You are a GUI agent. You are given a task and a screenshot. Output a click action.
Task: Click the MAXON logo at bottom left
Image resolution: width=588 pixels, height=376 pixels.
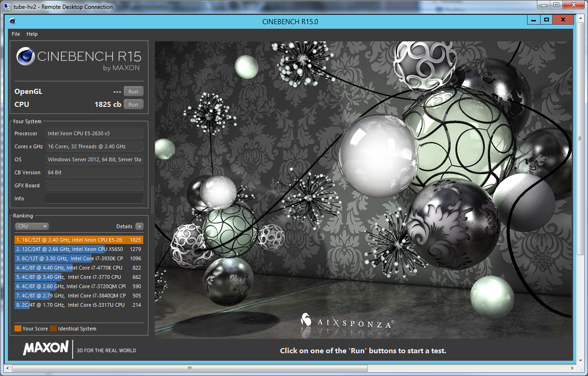(46, 348)
